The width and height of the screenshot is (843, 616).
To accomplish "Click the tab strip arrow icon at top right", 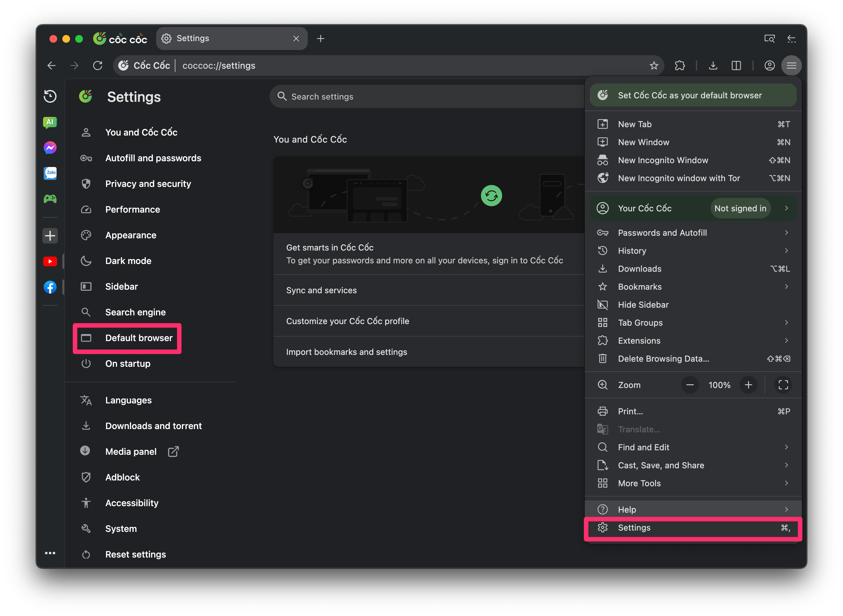I will [792, 39].
